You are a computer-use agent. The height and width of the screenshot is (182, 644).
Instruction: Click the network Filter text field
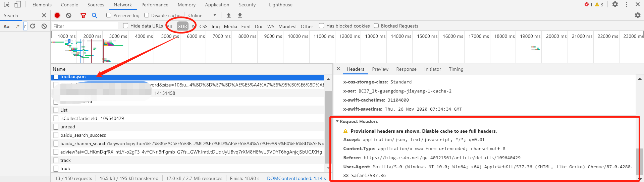coord(85,26)
